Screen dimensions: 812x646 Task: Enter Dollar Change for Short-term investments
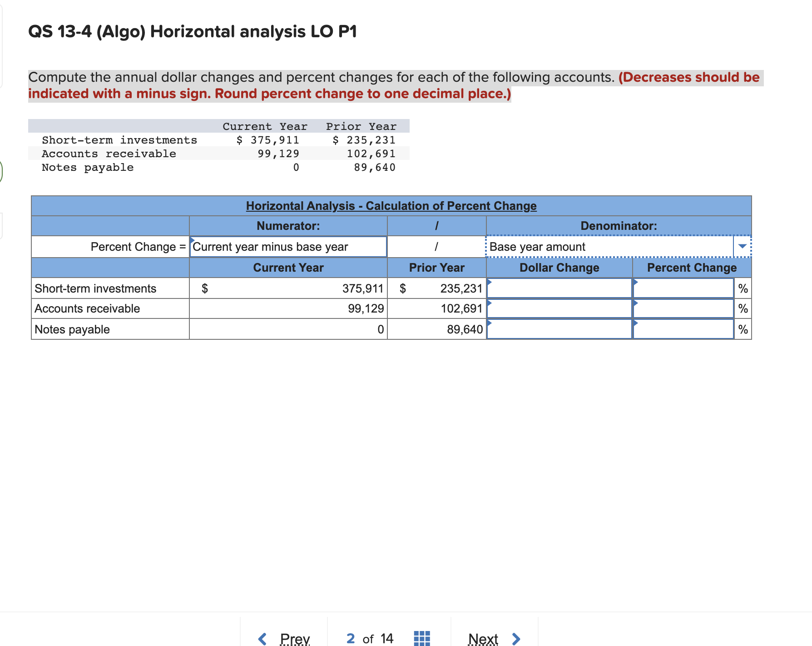[559, 288]
